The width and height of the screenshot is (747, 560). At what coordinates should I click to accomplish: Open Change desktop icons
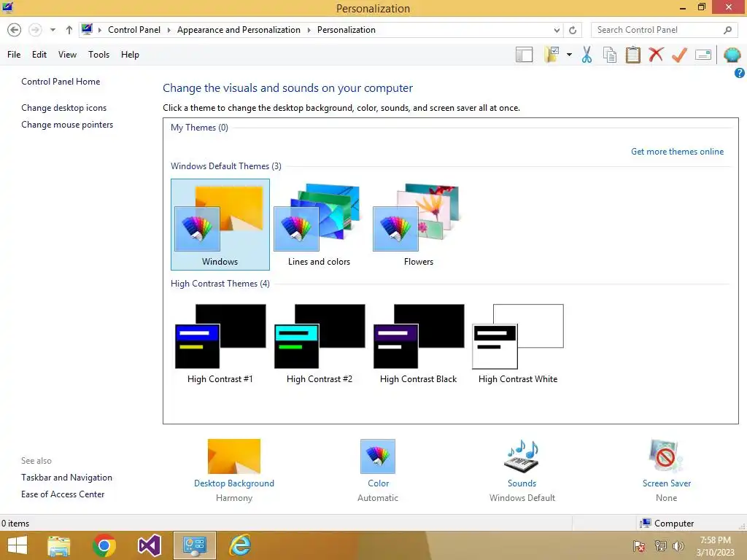click(x=64, y=108)
